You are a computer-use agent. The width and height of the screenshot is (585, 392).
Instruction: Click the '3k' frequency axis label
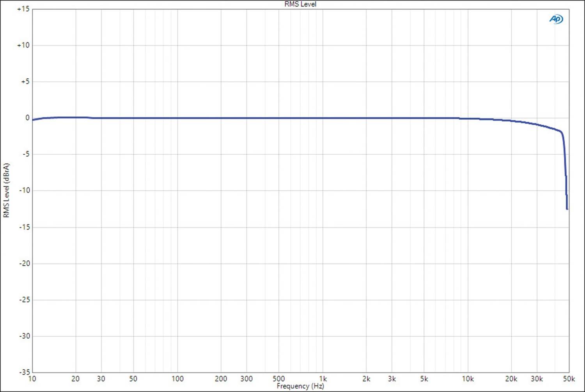[392, 379]
